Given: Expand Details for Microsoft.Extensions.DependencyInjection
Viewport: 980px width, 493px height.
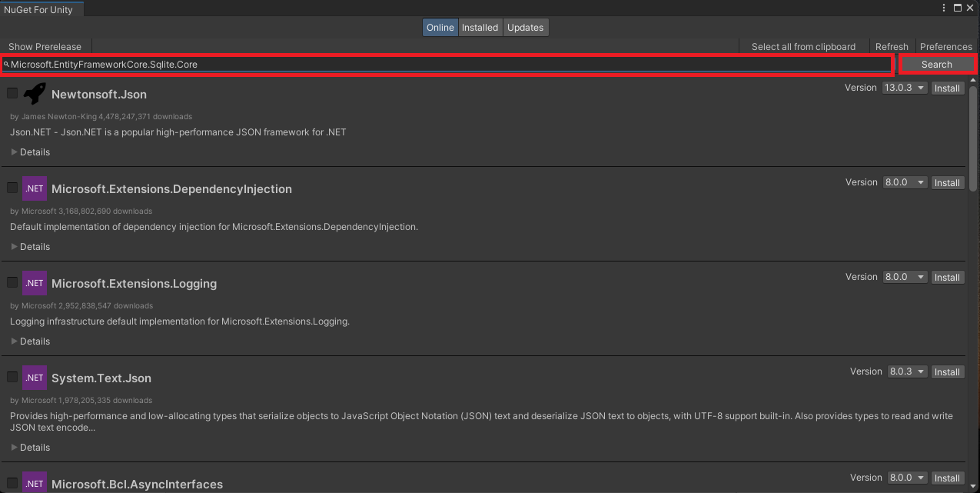Looking at the screenshot, I should [x=31, y=247].
